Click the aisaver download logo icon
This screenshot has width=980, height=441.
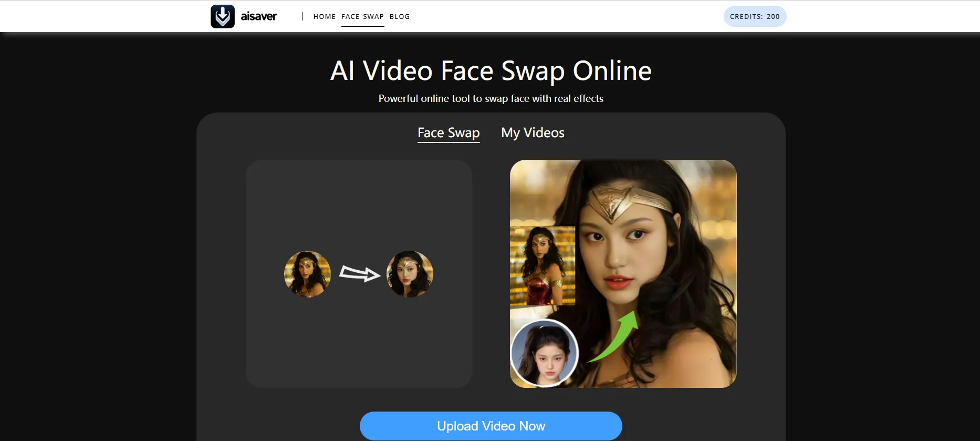(223, 16)
